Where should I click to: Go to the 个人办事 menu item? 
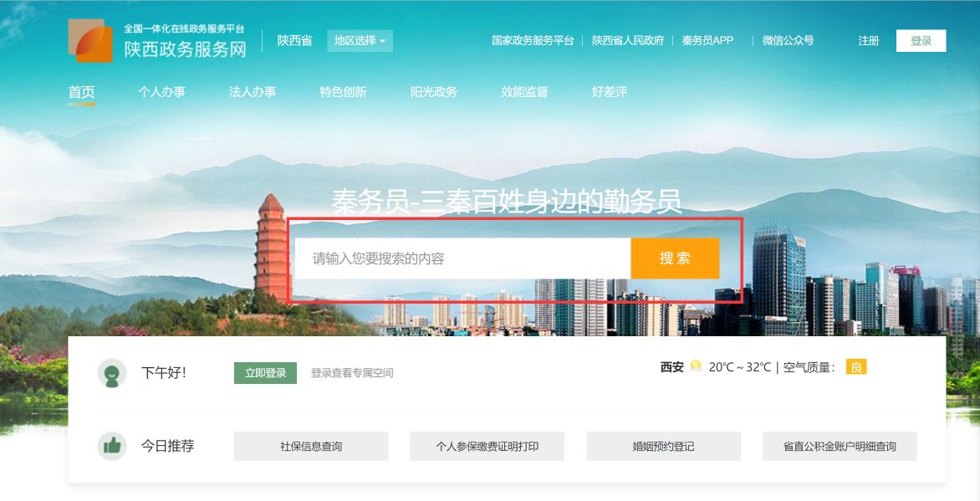pyautogui.click(x=162, y=92)
